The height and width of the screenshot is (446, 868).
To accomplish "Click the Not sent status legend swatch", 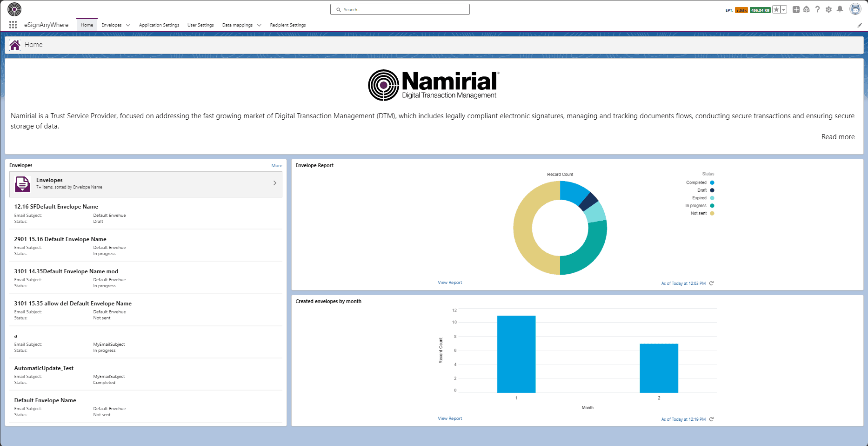I will (x=712, y=213).
